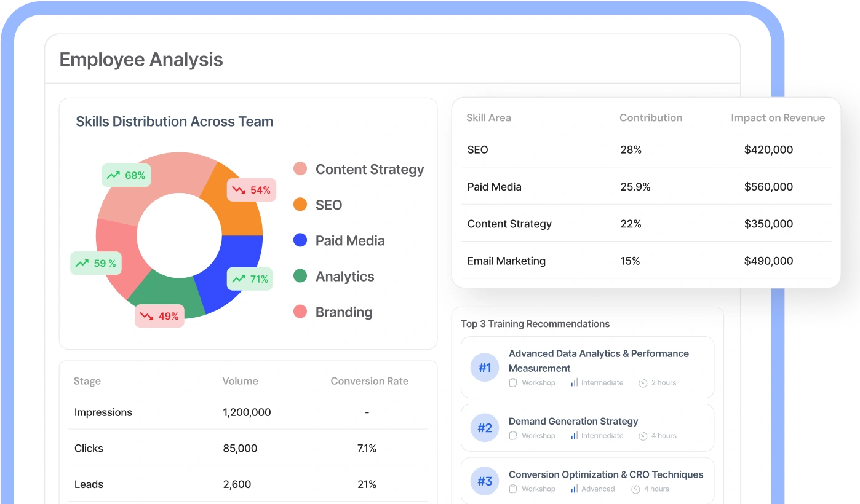The image size is (860, 504).
Task: Click the #1 rank badge
Action: (485, 368)
